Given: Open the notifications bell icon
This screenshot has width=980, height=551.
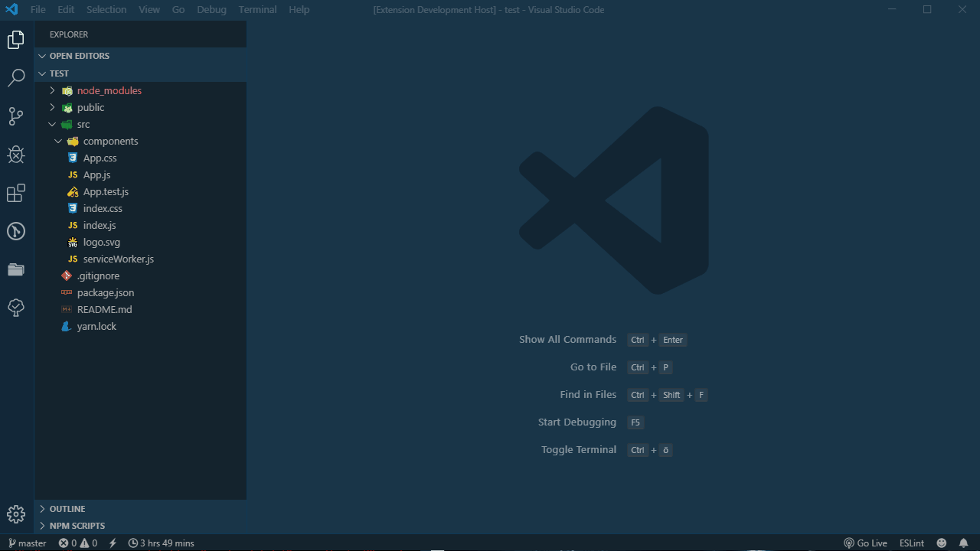Looking at the screenshot, I should tap(964, 543).
